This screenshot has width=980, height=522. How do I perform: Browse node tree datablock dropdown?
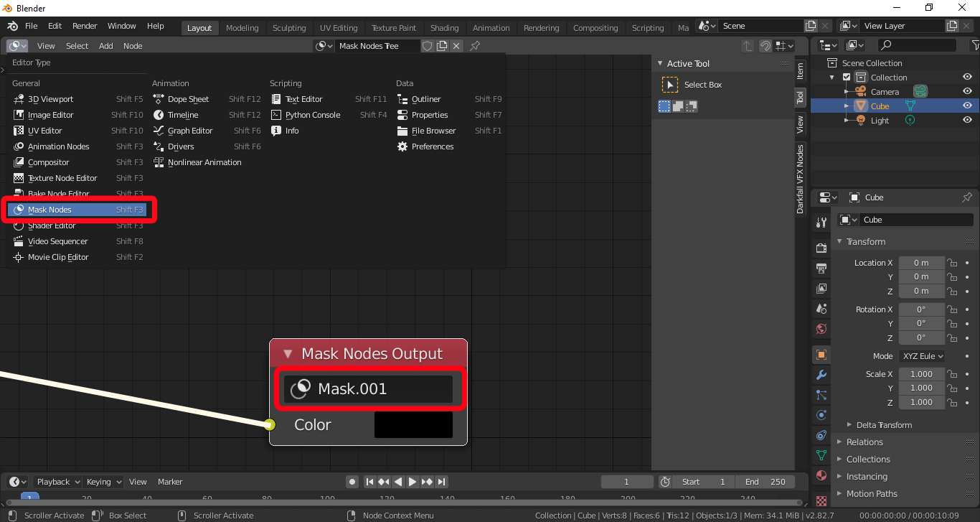coord(324,46)
